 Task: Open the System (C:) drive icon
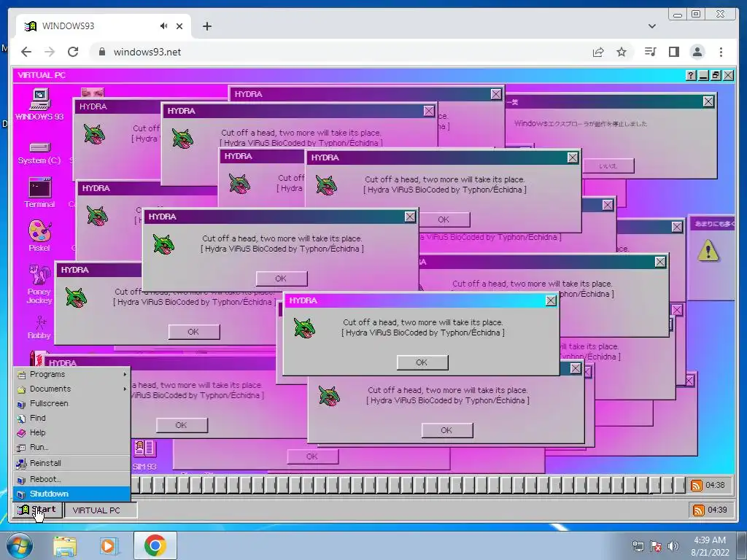coord(39,153)
